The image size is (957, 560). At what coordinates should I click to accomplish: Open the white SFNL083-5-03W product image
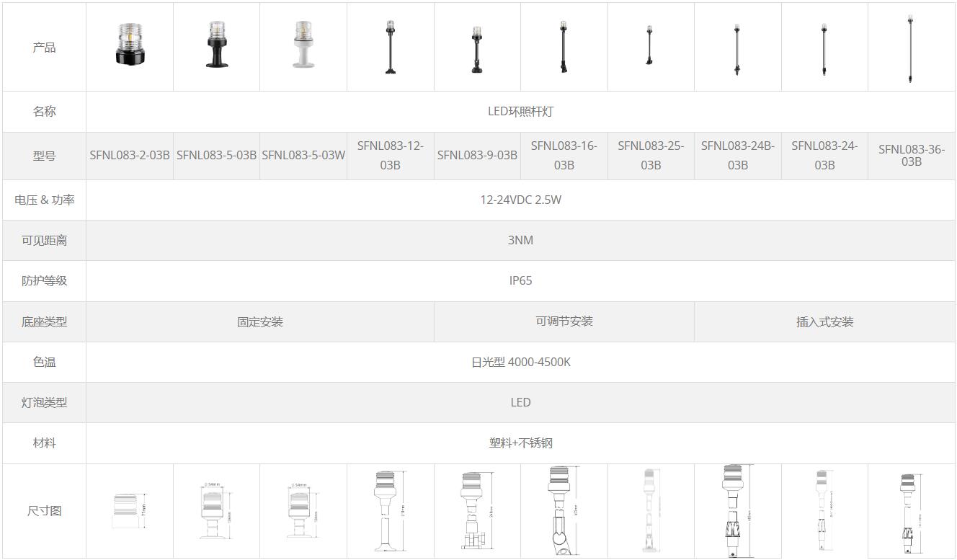tap(303, 44)
